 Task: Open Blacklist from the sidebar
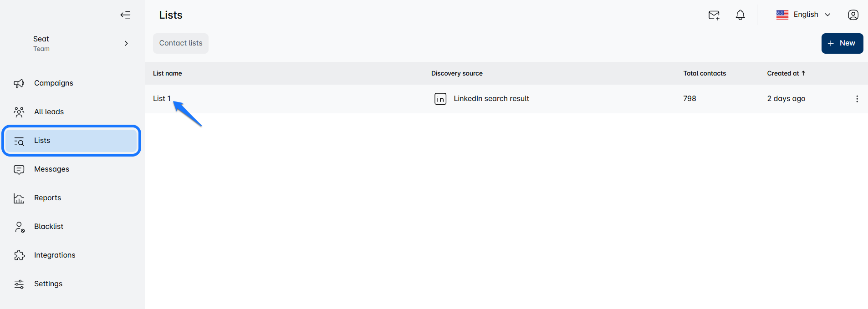49,227
